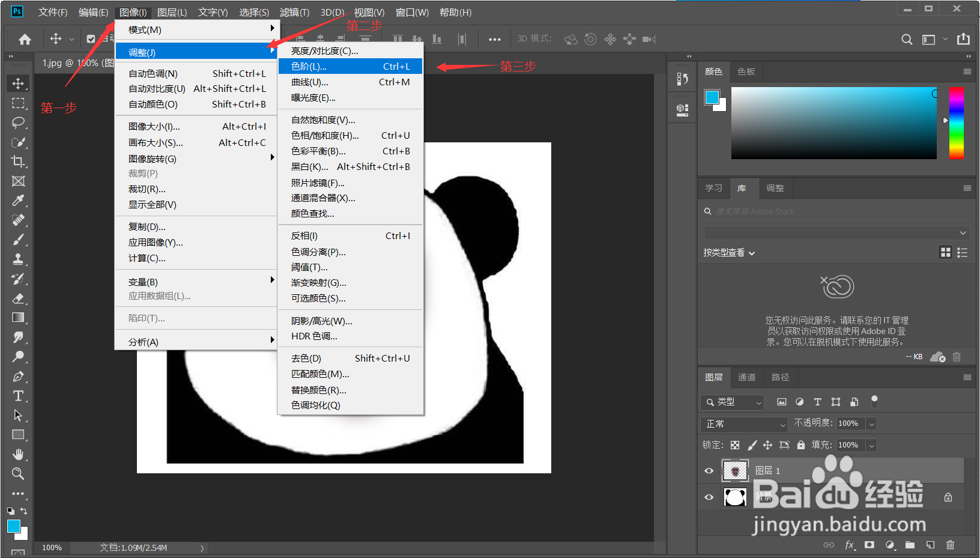Open the 正常 blend mode dropdown
The image size is (980, 558).
pyautogui.click(x=743, y=424)
